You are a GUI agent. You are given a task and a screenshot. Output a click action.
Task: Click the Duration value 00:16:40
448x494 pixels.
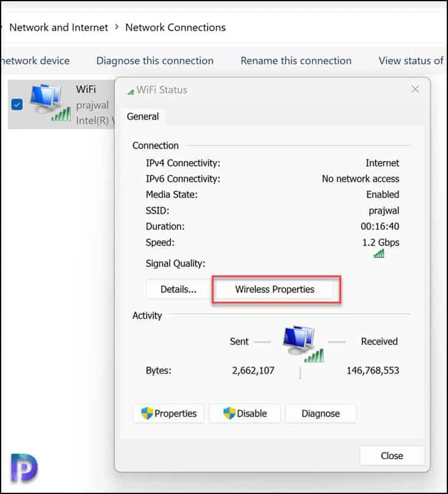380,226
